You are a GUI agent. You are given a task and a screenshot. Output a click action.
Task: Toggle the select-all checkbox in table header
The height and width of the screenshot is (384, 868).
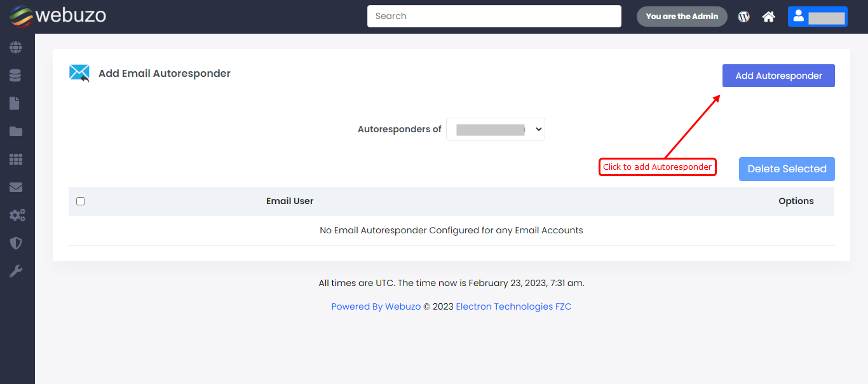point(80,201)
